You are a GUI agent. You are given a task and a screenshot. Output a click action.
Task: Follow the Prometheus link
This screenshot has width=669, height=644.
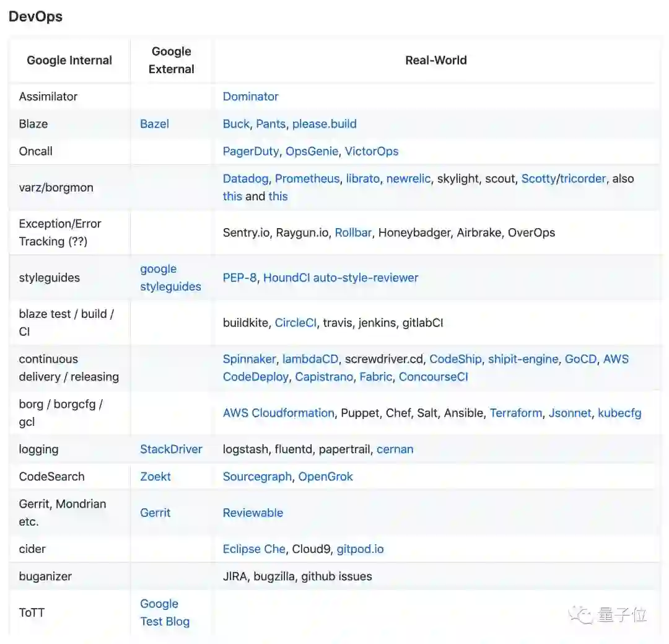pyautogui.click(x=307, y=179)
